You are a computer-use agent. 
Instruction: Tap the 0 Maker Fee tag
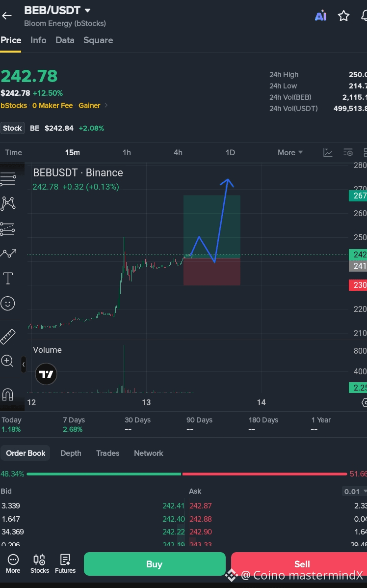[52, 106]
